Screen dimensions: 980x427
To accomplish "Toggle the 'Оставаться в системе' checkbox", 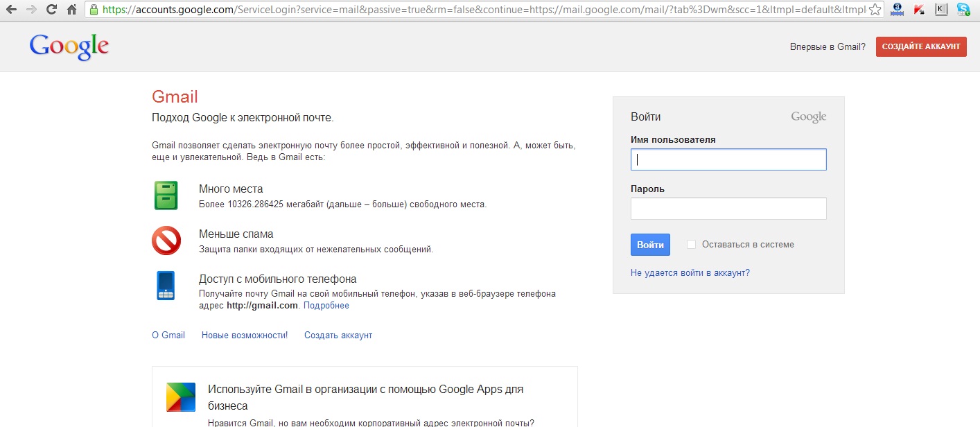I will (x=691, y=245).
